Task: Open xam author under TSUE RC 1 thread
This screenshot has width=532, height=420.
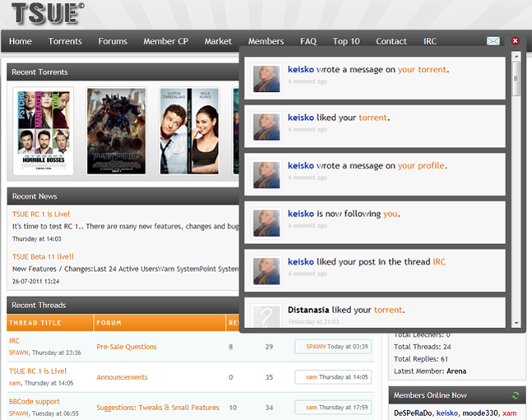Action: point(15,383)
